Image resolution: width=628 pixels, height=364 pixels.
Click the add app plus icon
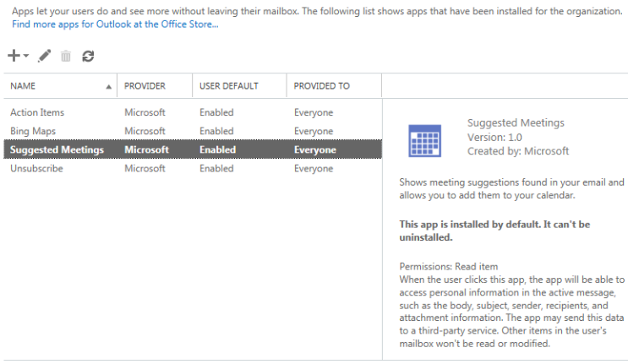point(14,56)
